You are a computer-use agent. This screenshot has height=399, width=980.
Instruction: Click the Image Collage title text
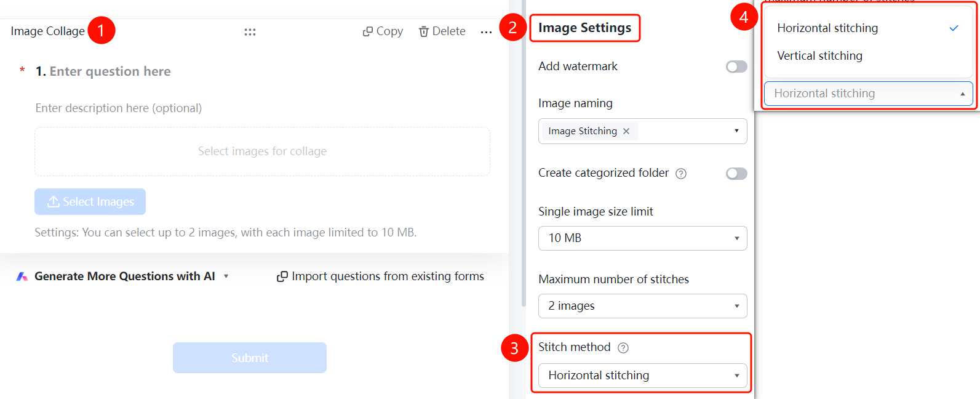tap(48, 31)
